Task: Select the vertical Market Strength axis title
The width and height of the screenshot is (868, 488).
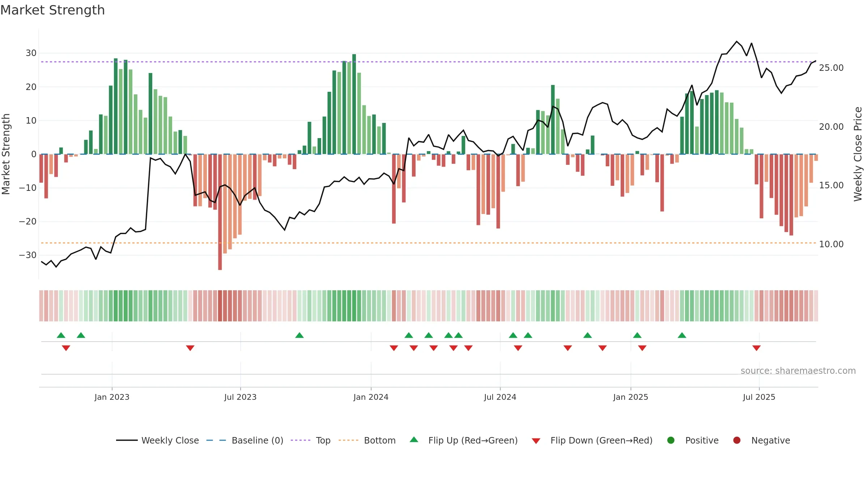Action: pos(6,154)
